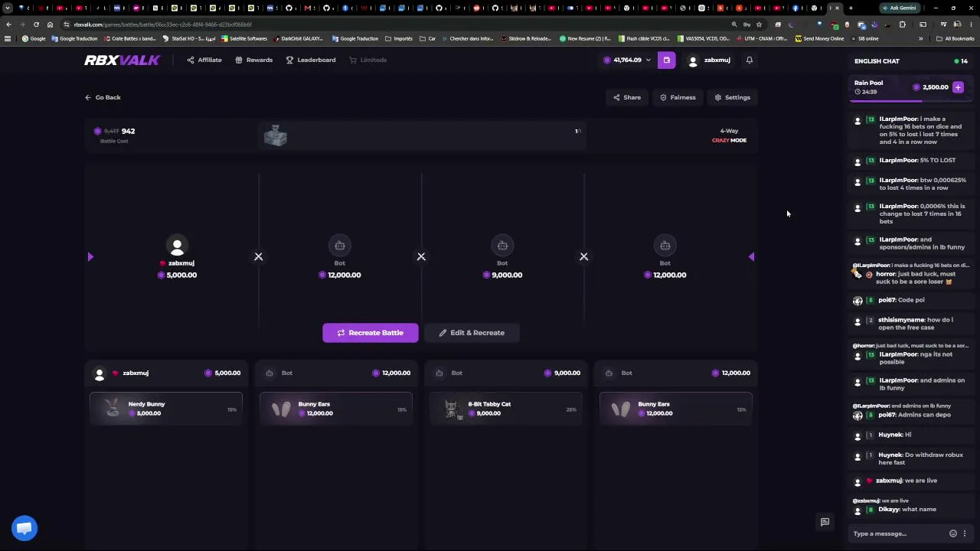The height and width of the screenshot is (551, 980).
Task: Open the chat options three-dot menu
Action: point(964,533)
